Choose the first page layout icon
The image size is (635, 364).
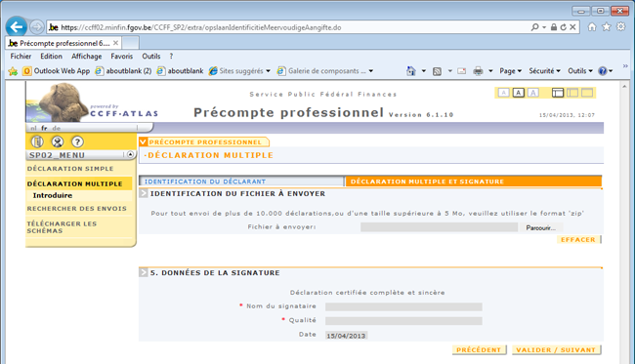click(x=558, y=93)
